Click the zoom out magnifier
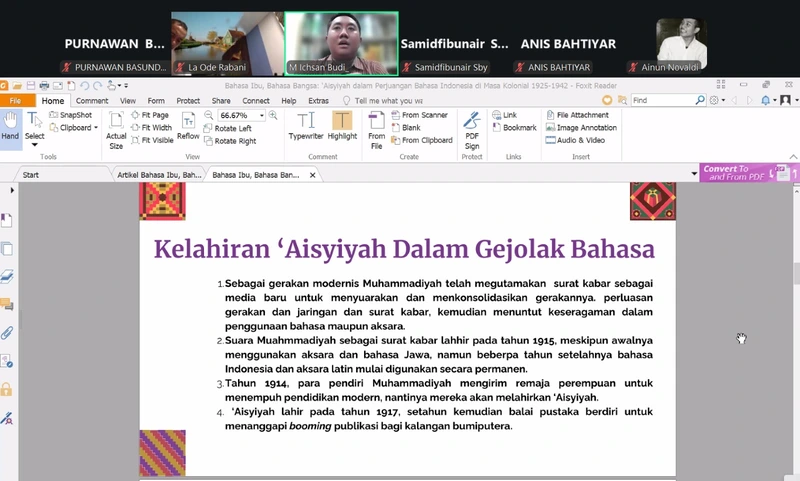The image size is (800, 481). [x=209, y=115]
